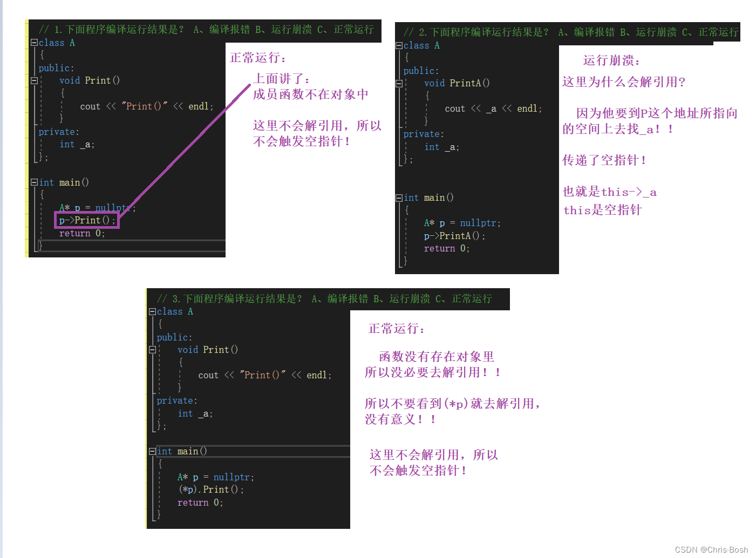Click the annotation "的空间上去找_a!!"
Screen dimensions: 756x558
(x=618, y=129)
